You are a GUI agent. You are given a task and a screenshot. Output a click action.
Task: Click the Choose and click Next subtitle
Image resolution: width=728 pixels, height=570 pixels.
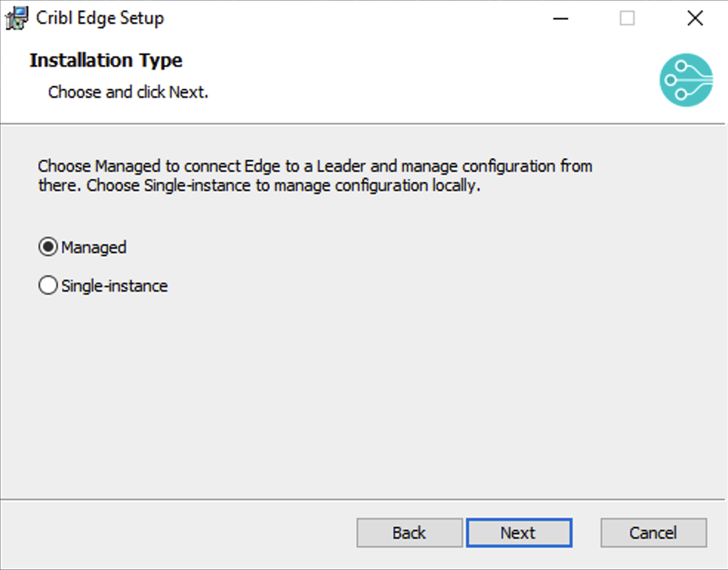(127, 92)
